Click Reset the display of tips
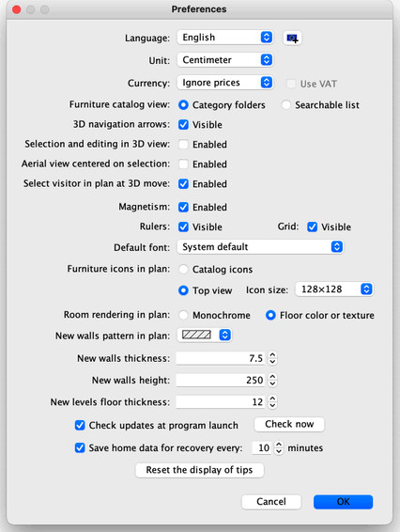 tap(199, 470)
